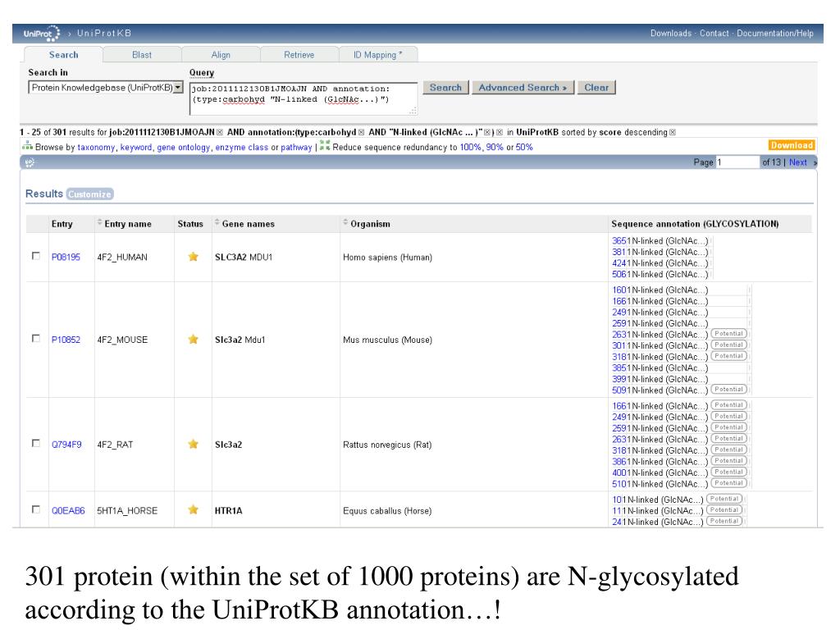Viewport: 840px width, 630px height.
Task: Sort by Gene names column arrows
Action: (217, 222)
